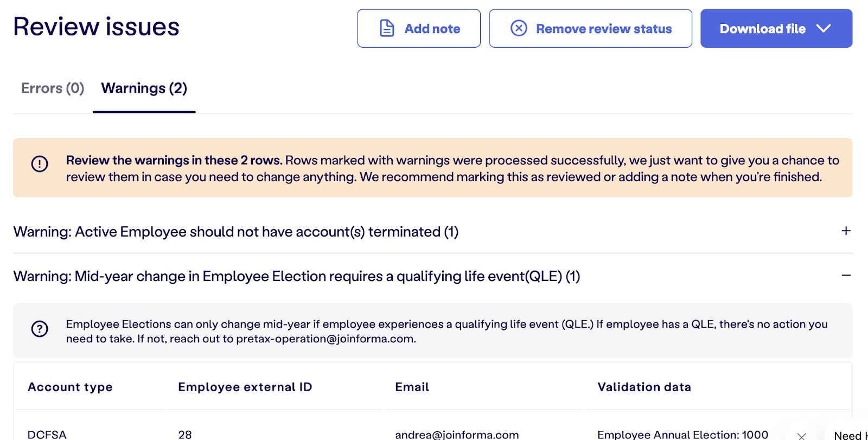Click the Active Employee accounts terminated warning title
The height and width of the screenshot is (440, 868).
pyautogui.click(x=236, y=232)
